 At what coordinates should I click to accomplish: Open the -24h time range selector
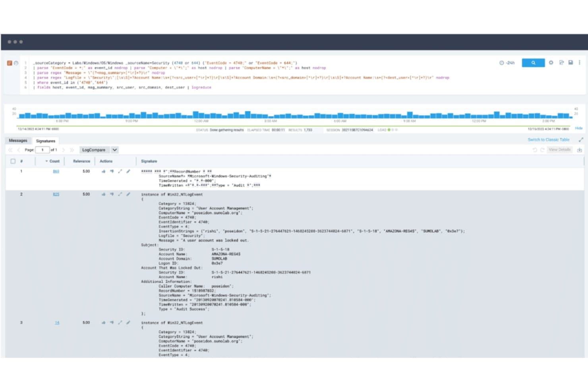pos(507,63)
